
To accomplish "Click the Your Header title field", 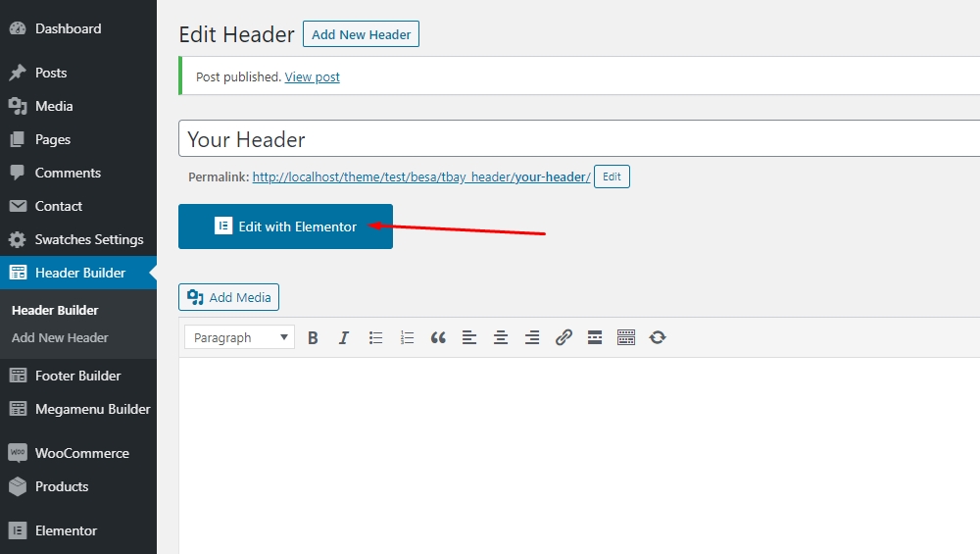I will point(578,139).
